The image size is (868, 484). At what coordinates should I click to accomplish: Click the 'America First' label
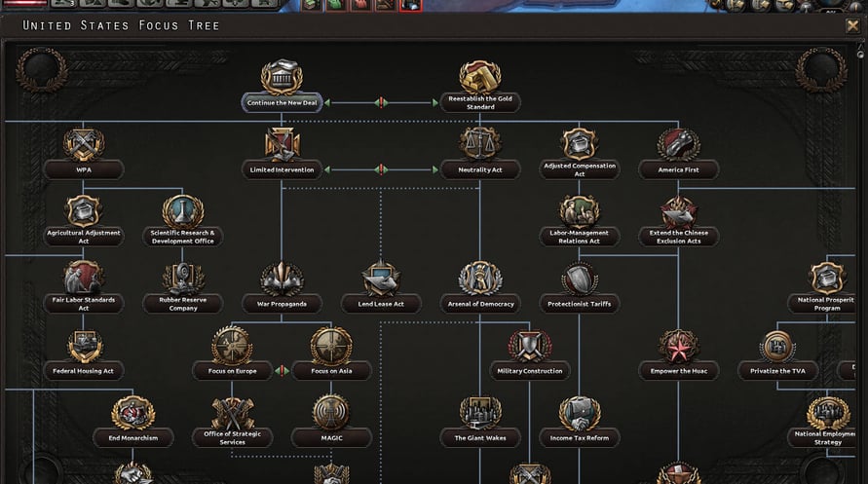tap(679, 169)
